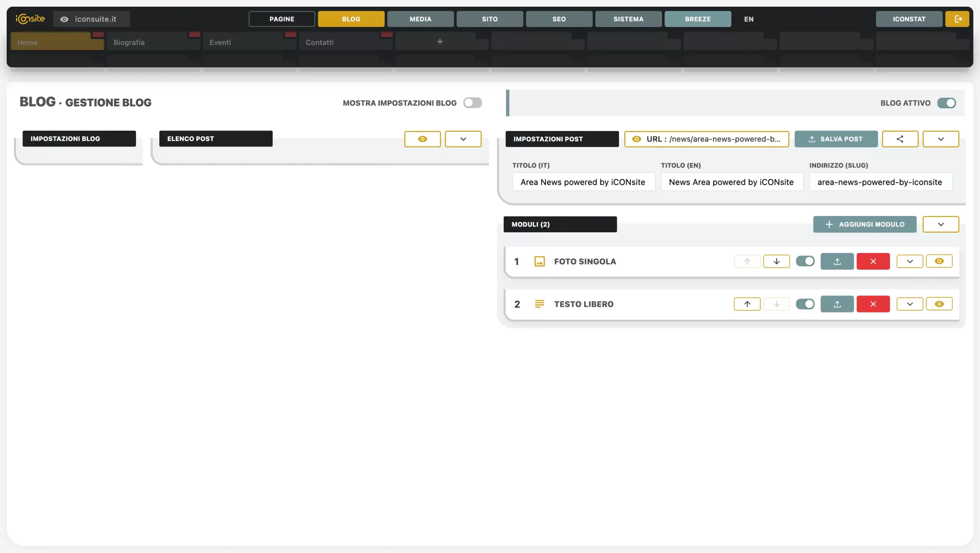Click Moduli (2) header
Viewport: 980px width, 553px height.
pos(560,224)
